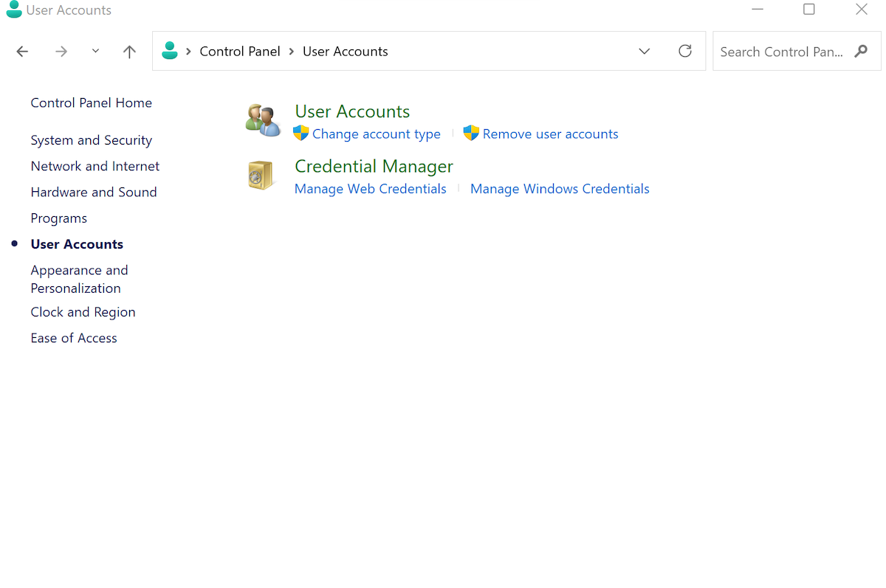Screen dimensions: 886x588
Task: Go up one level with Up arrow
Action: coord(129,52)
